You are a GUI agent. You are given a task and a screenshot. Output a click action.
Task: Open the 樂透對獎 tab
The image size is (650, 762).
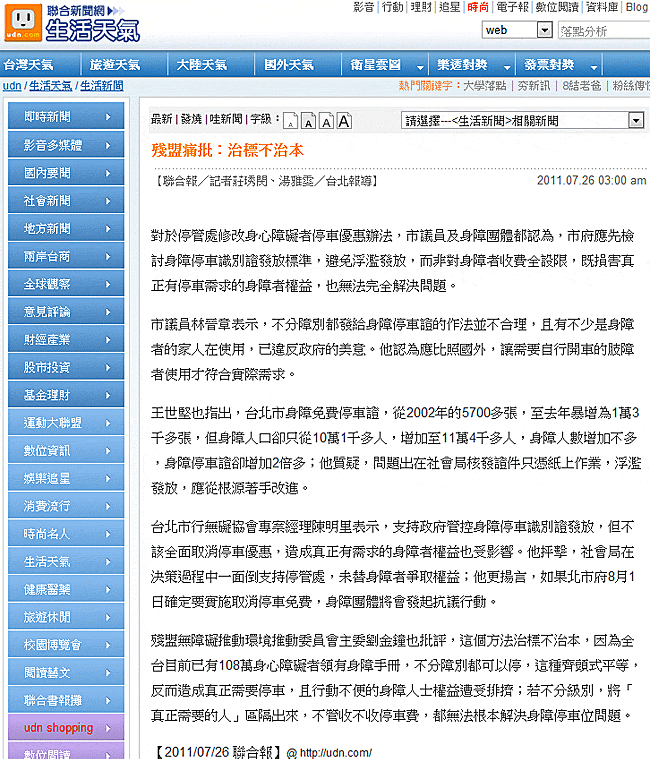coord(462,65)
